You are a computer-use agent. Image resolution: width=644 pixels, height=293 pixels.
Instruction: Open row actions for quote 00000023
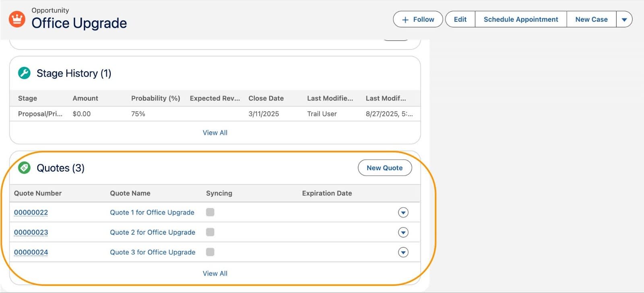[x=403, y=233]
